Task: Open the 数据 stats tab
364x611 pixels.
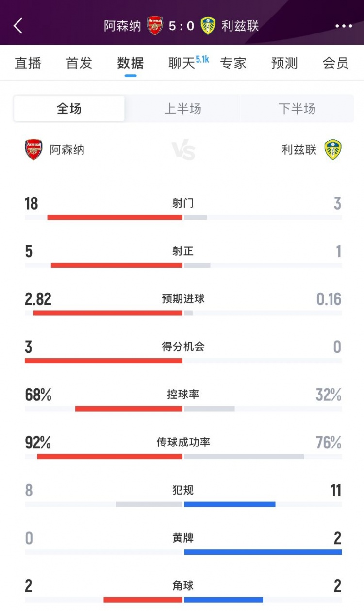Action: pos(129,63)
